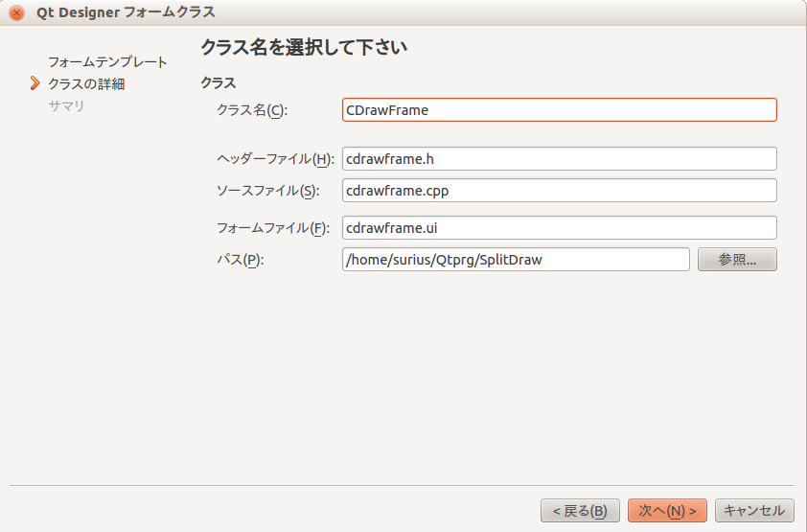Click into the cdrawframe.ui form file field

[560, 228]
